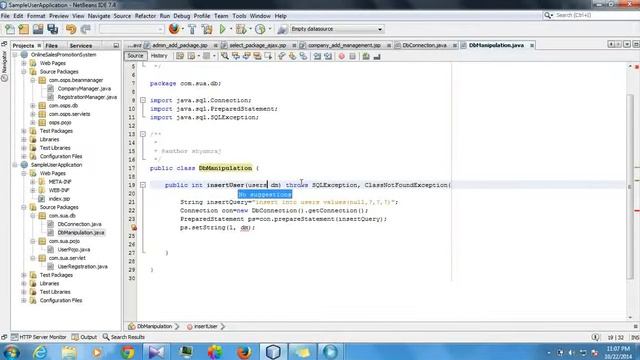Click the red Start Macro Recording icon
Screen dimensions: 640x360
click(342, 56)
